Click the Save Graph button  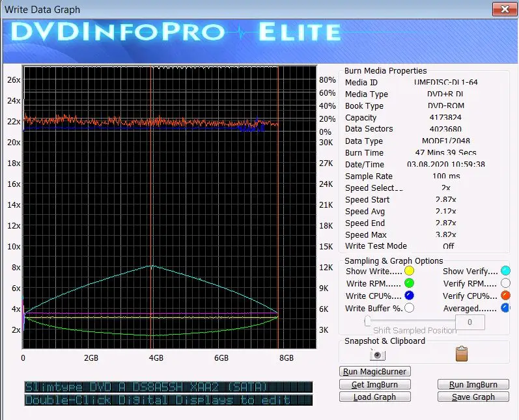click(x=473, y=397)
